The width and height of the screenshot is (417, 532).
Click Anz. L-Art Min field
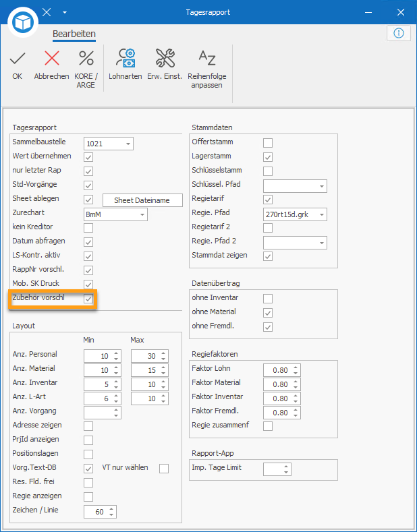tap(102, 398)
